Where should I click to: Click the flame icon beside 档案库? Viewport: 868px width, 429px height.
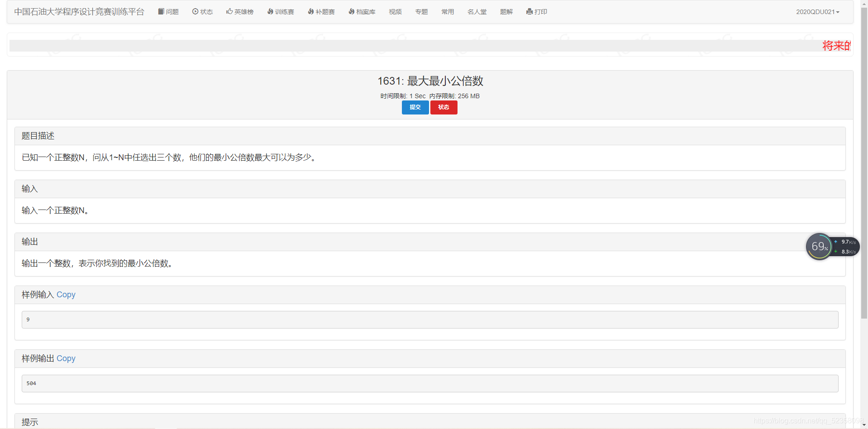pyautogui.click(x=351, y=11)
